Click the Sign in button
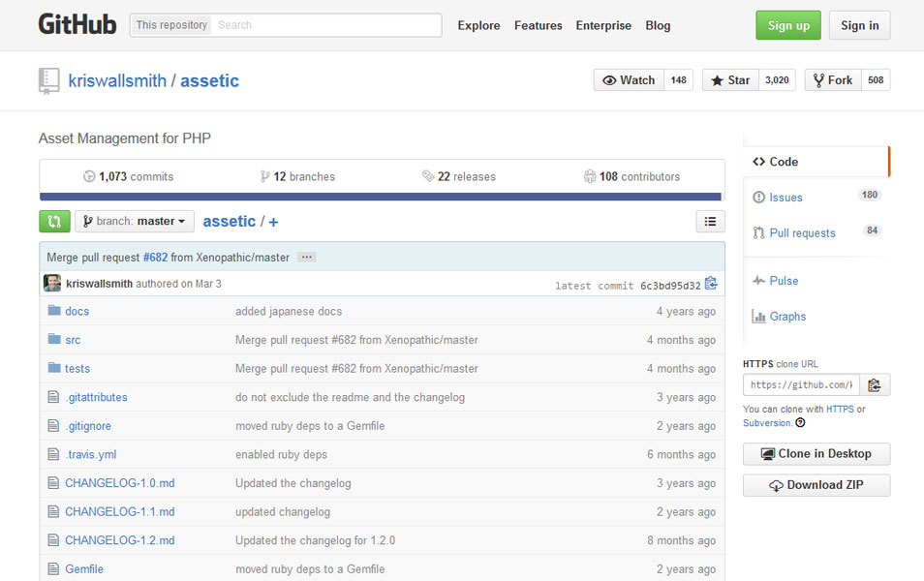The width and height of the screenshot is (924, 581). click(x=860, y=25)
